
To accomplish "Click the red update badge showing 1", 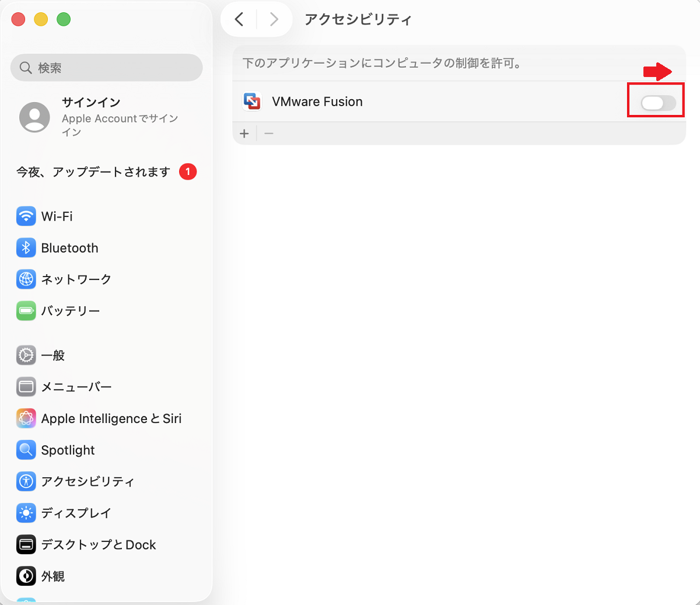I will (x=188, y=172).
